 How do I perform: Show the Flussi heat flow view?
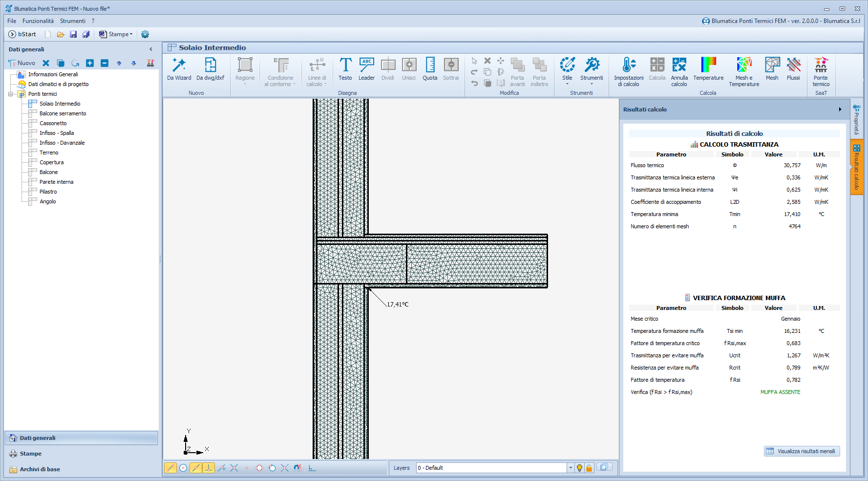(x=793, y=68)
